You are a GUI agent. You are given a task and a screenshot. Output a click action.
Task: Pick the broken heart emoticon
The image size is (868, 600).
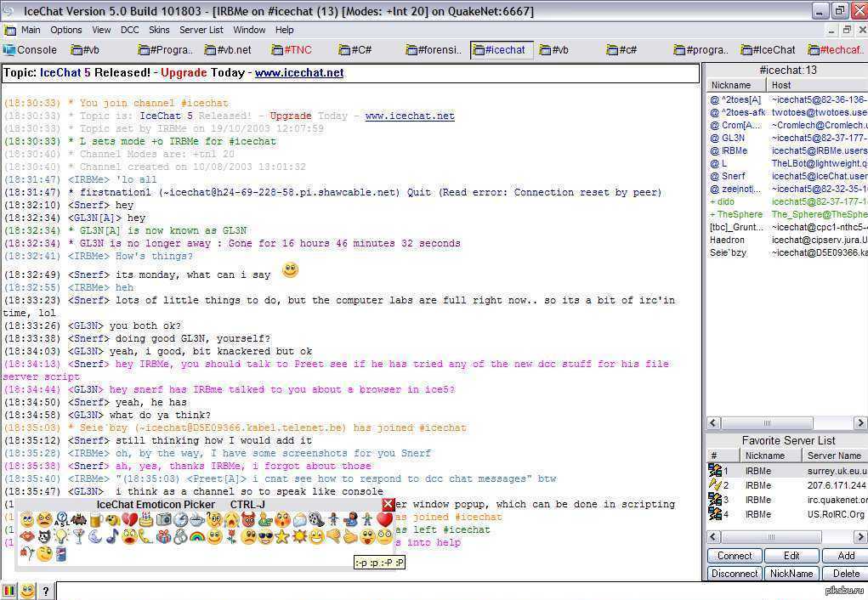pyautogui.click(x=129, y=519)
